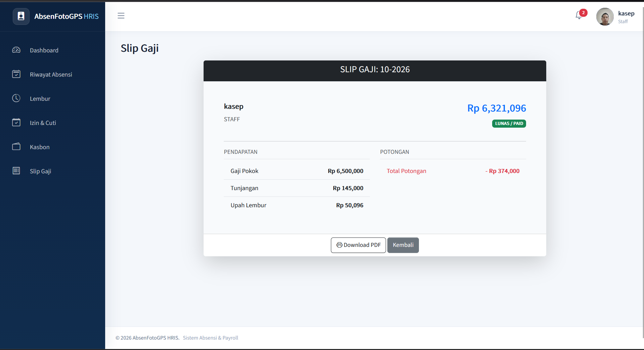Viewport: 644px width, 350px height.
Task: Click the Gaji Pokok row label
Action: click(x=244, y=171)
